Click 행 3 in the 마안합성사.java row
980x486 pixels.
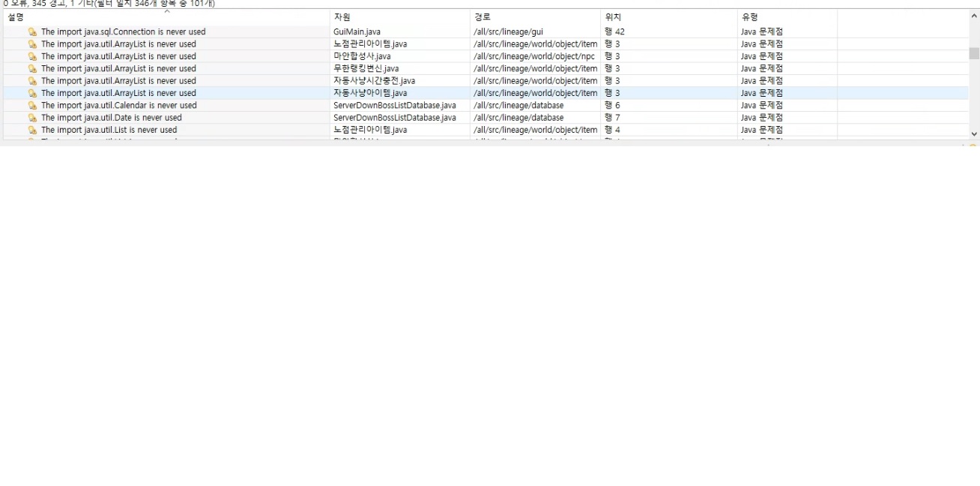tap(612, 56)
